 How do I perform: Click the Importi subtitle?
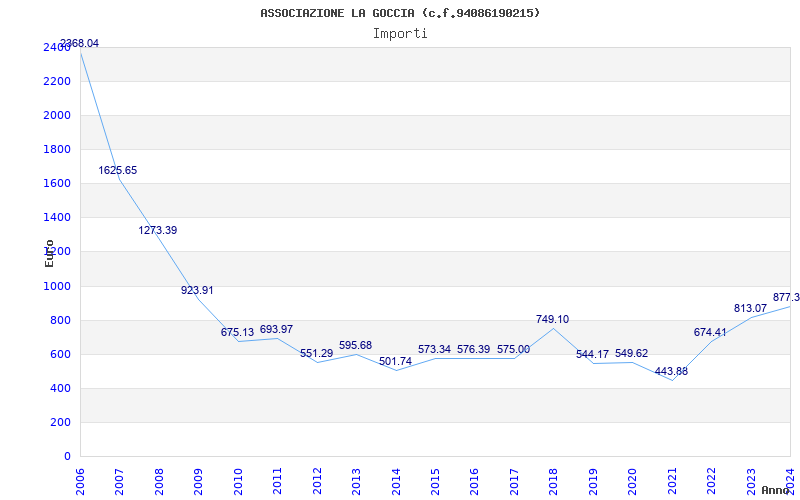400,34
